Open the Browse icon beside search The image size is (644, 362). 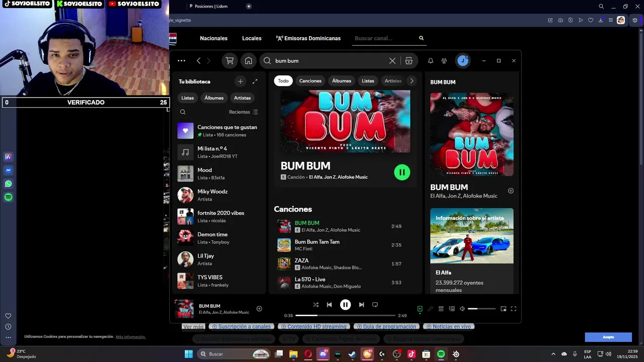409,61
